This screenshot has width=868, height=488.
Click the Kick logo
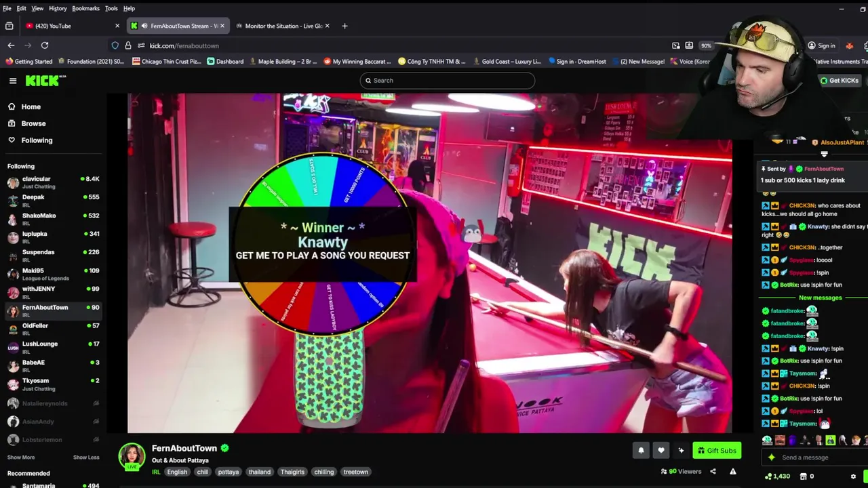(x=45, y=81)
